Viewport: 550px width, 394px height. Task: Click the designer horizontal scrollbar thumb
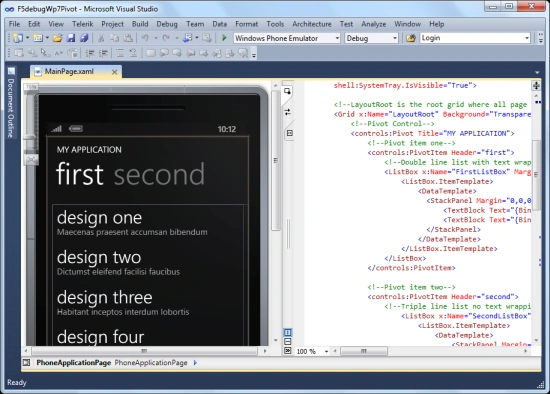(144, 350)
